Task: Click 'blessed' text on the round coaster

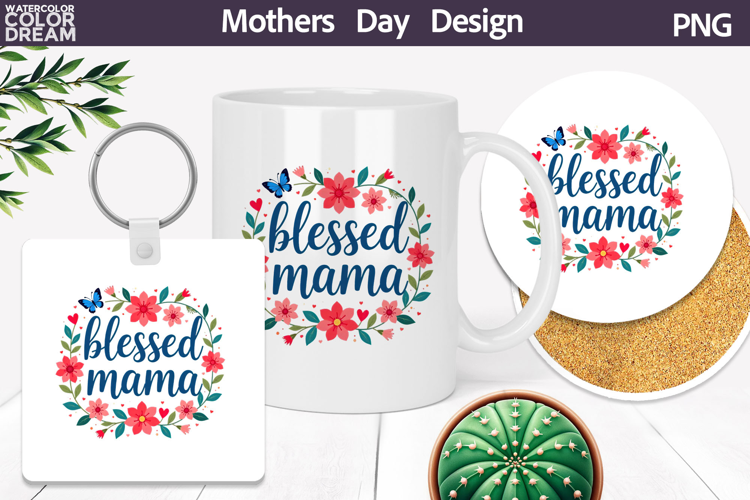Action: [606, 176]
